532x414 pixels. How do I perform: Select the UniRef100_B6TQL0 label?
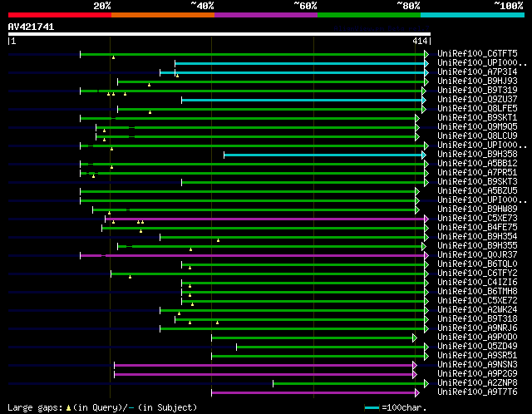477,264
